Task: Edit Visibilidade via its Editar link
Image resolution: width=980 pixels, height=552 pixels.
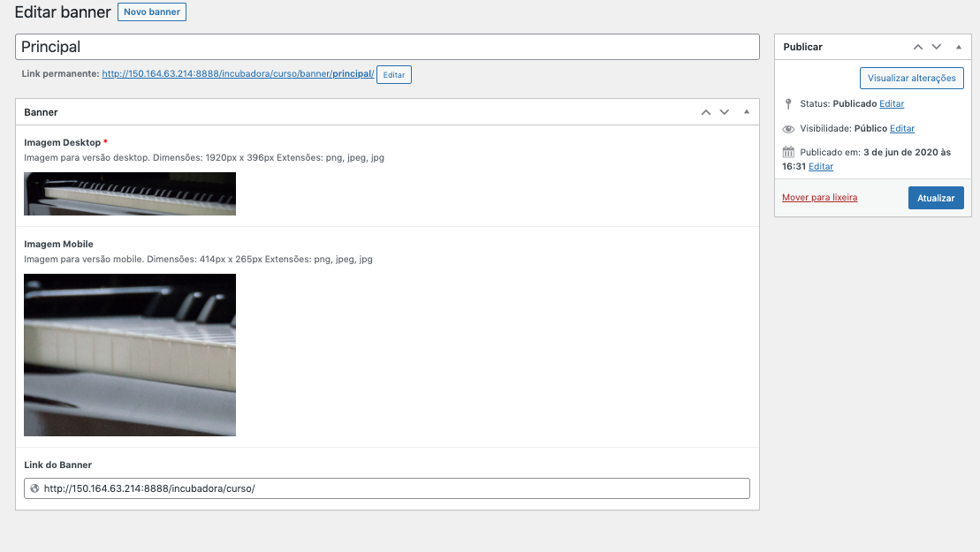Action: pos(901,129)
